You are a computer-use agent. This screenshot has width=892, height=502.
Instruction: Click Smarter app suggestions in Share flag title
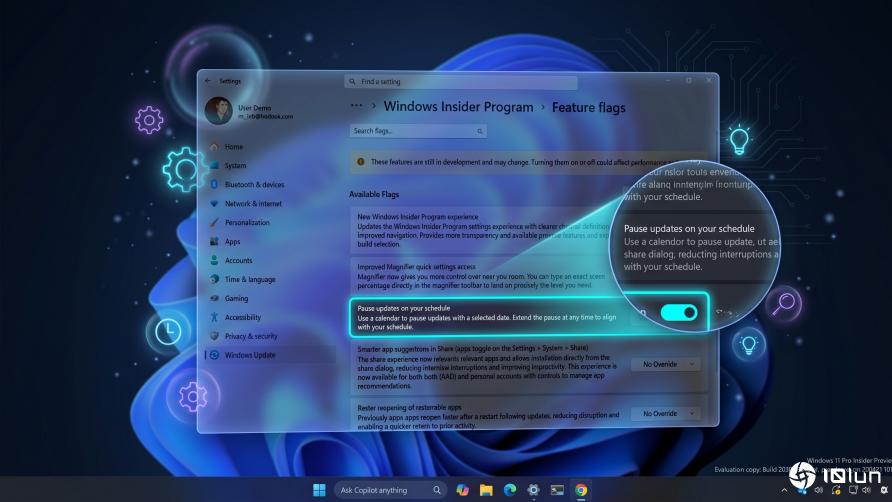[472, 348]
